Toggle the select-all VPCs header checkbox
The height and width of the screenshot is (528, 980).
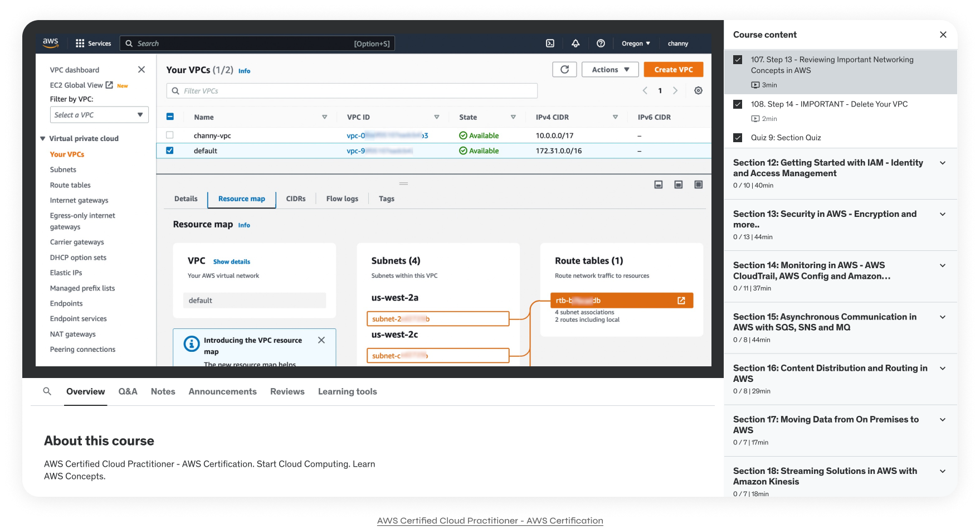coord(170,117)
